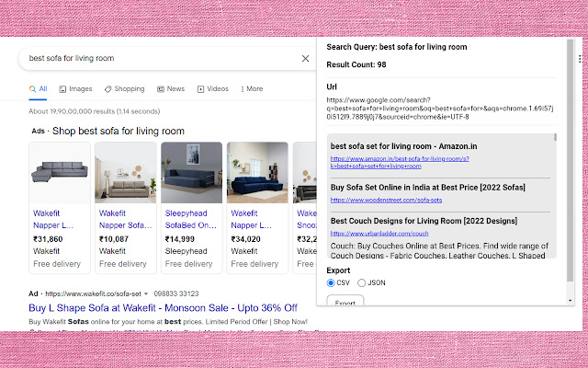Switch to the Images tab
This screenshot has height=368, width=588.
[75, 89]
